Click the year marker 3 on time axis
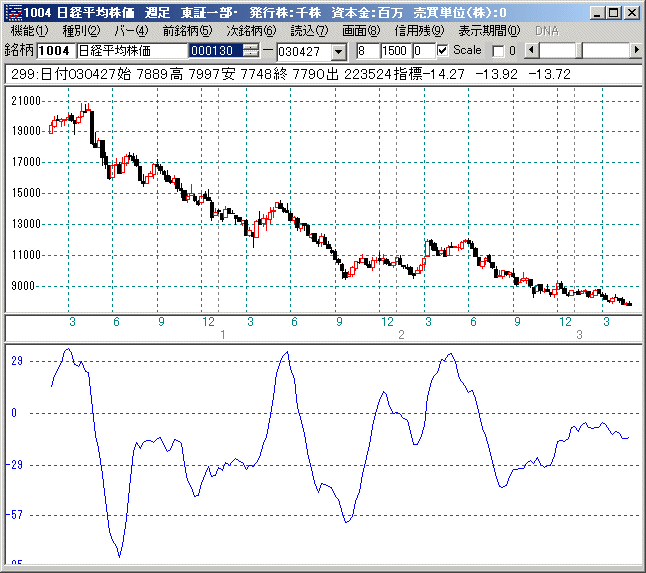Image resolution: width=646 pixels, height=573 pixels. click(579, 334)
